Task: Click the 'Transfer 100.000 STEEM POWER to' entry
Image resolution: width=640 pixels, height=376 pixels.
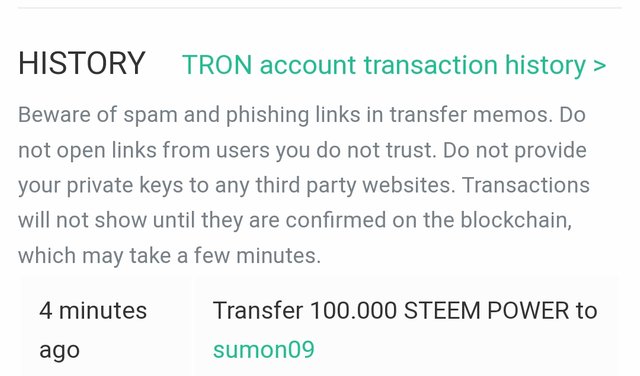Action: pyautogui.click(x=405, y=310)
